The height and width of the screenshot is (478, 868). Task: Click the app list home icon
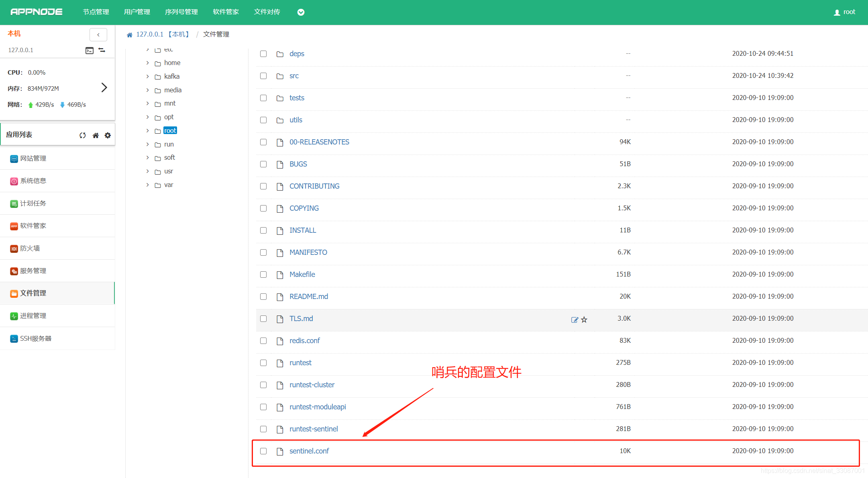(96, 135)
